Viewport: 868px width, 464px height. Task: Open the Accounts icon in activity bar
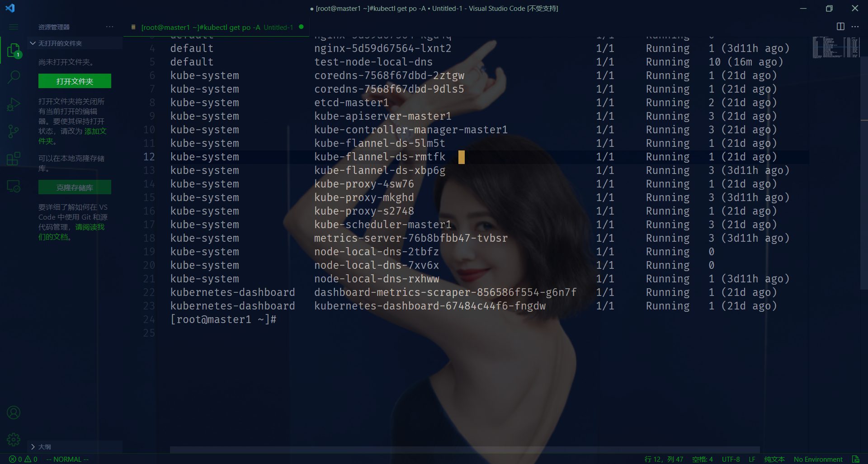pyautogui.click(x=14, y=412)
